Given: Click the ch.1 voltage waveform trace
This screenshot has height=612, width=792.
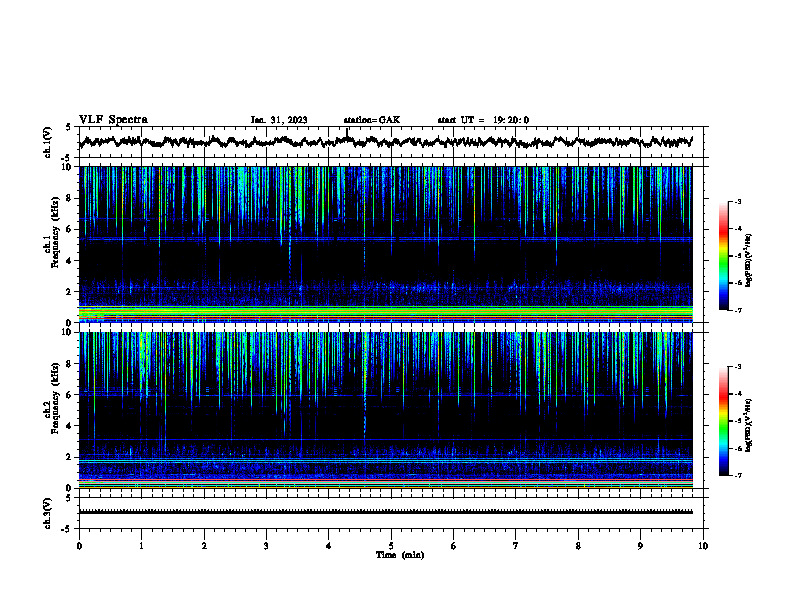Looking at the screenshot, I should [386, 141].
